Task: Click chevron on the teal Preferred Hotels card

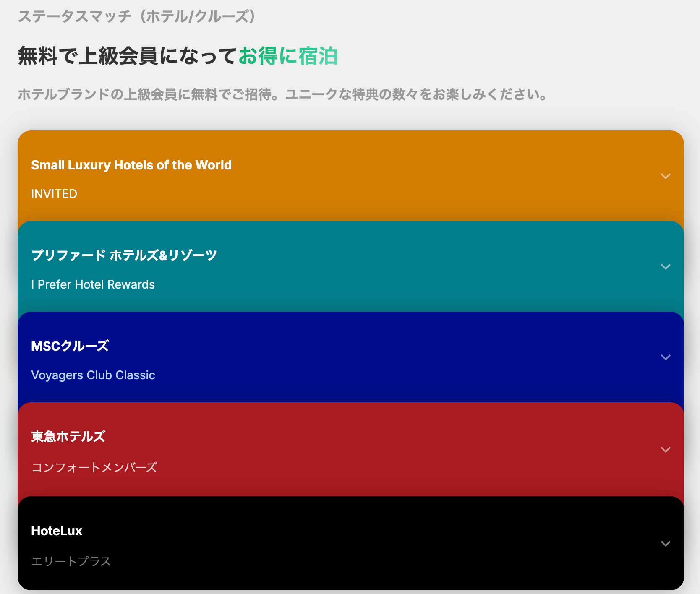Action: (665, 267)
